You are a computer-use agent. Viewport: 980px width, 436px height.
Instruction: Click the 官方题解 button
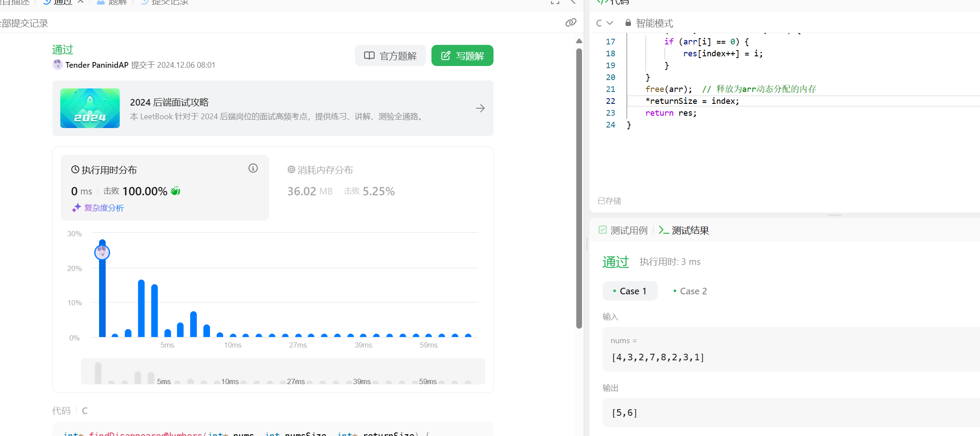(x=390, y=56)
